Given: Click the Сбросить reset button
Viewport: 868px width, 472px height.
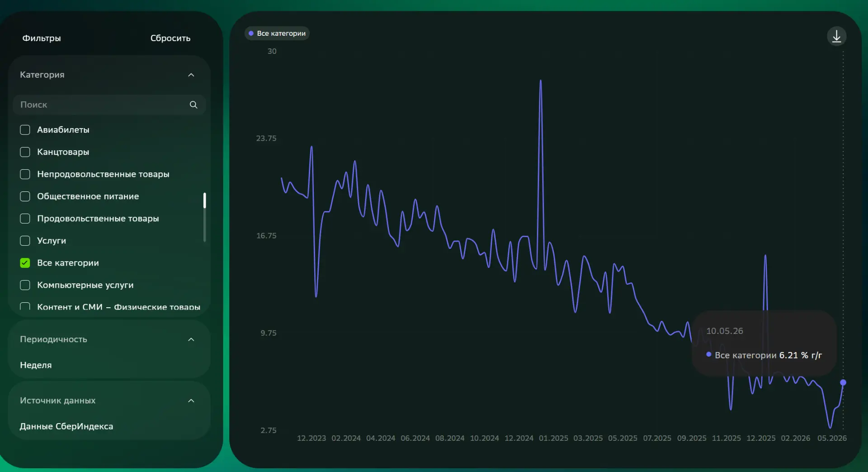Looking at the screenshot, I should pos(170,38).
